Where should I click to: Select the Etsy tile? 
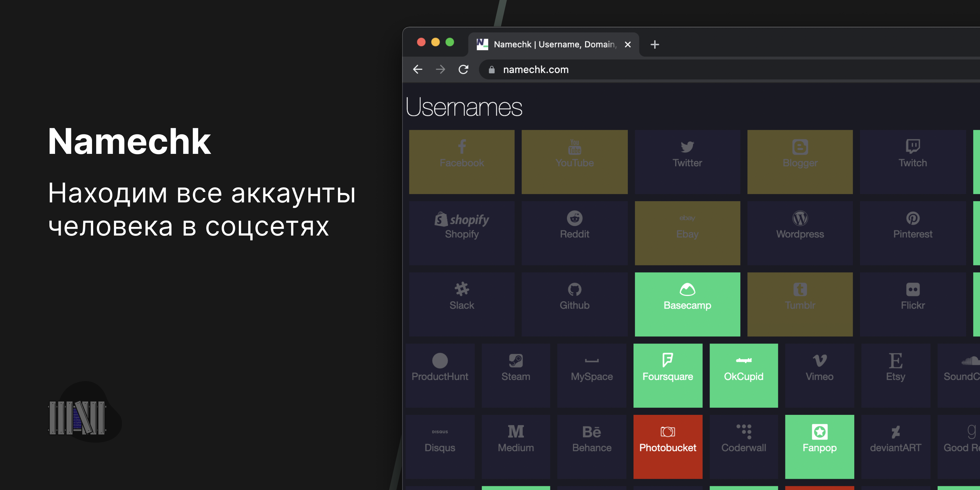[896, 375]
